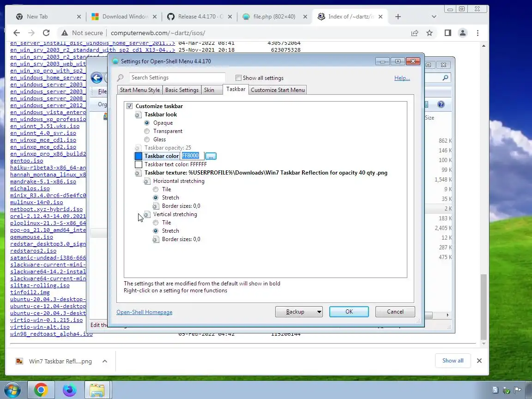Click the Explorer window help icon
This screenshot has height=399, width=532.
point(441,104)
